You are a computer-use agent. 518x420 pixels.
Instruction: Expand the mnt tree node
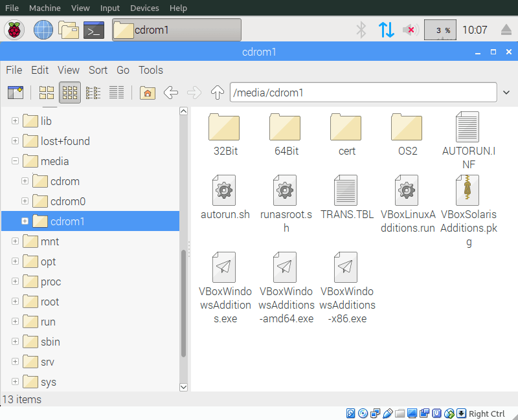tap(15, 241)
